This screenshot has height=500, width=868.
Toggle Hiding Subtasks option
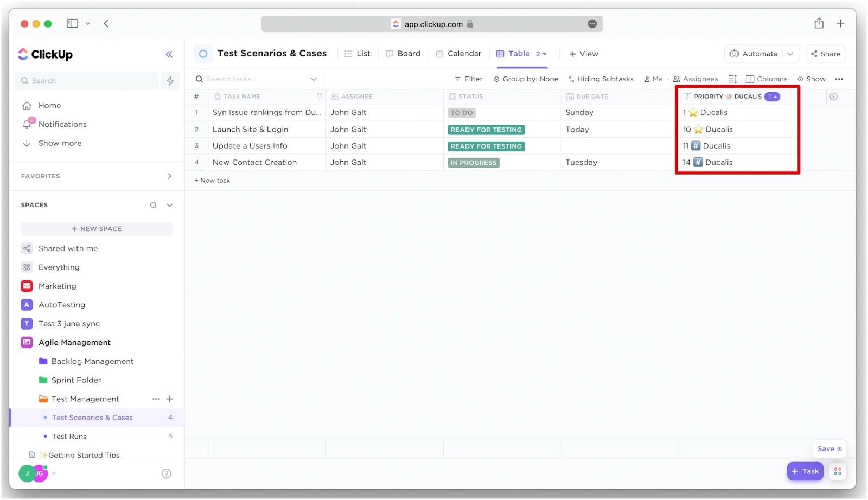[x=601, y=79]
